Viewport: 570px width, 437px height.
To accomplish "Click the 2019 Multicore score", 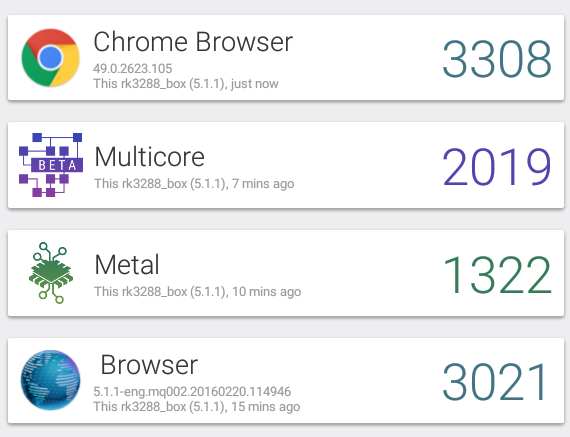I will [497, 167].
